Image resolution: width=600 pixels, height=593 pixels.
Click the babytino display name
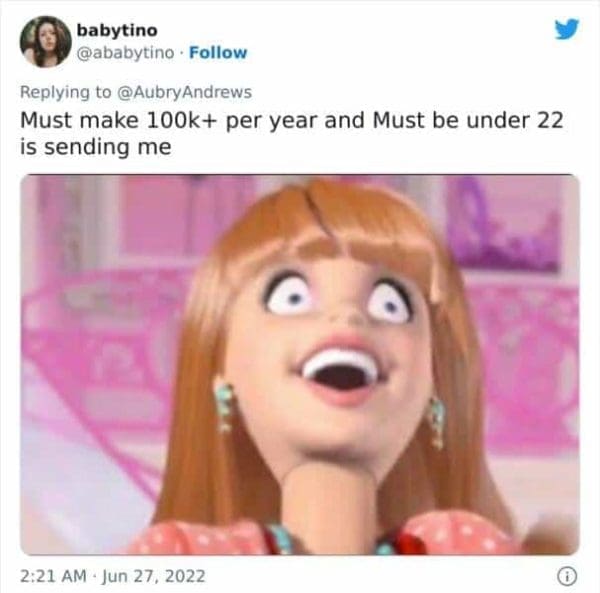[x=117, y=30]
